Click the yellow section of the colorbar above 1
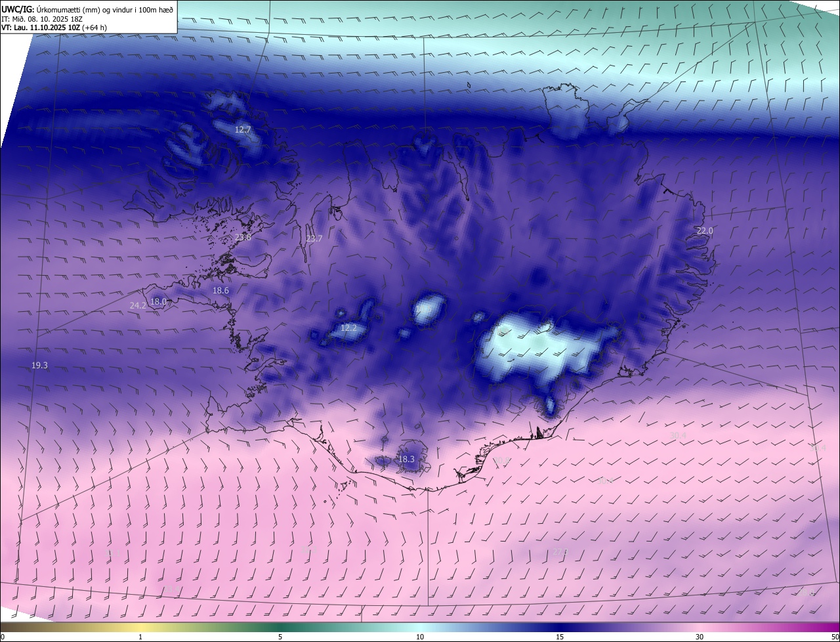Screen dimensions: 840x642 [140, 627]
